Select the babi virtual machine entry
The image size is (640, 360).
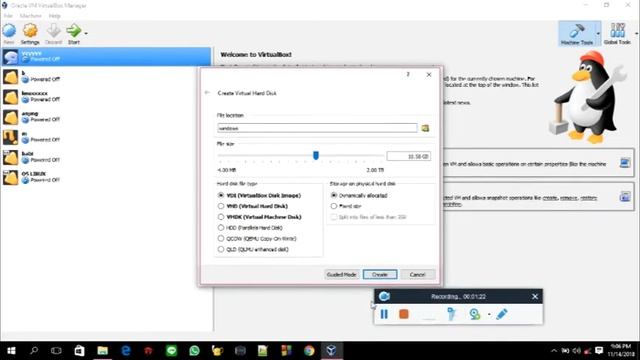(106, 158)
